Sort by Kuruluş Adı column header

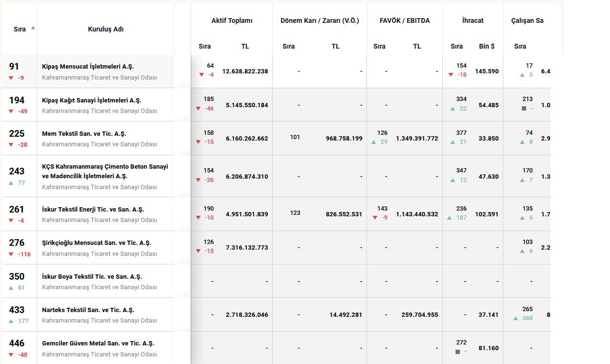point(106,29)
